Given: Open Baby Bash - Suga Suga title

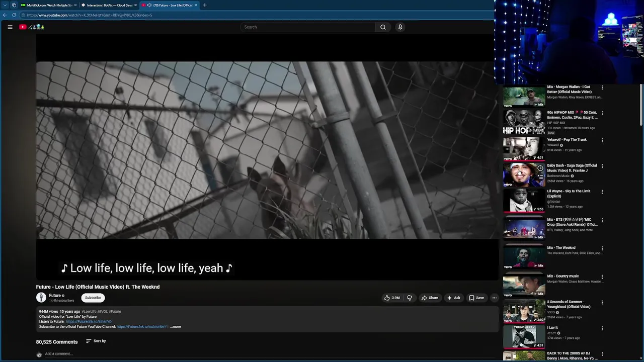Looking at the screenshot, I should click(572, 168).
